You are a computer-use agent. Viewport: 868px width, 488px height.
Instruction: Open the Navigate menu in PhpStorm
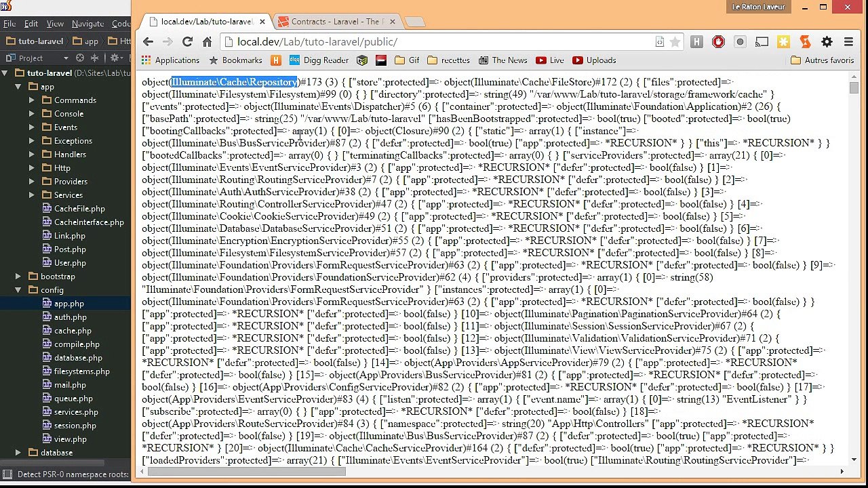click(88, 24)
